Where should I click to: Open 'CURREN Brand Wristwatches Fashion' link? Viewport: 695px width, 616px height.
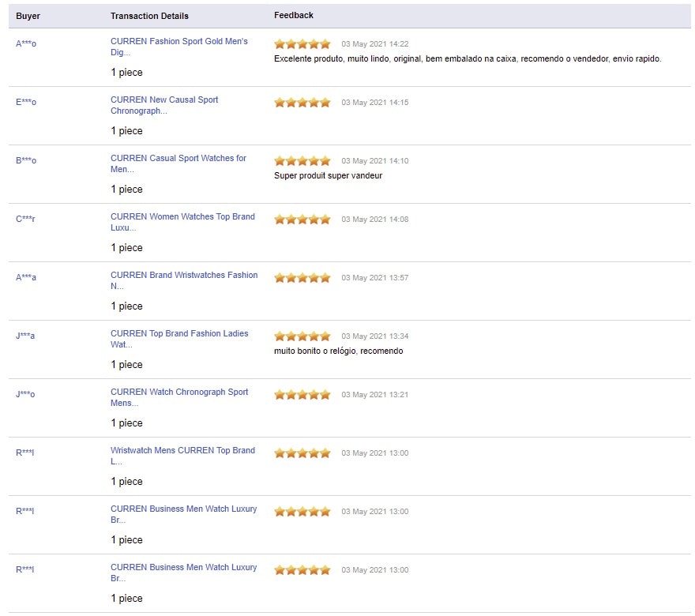184,276
